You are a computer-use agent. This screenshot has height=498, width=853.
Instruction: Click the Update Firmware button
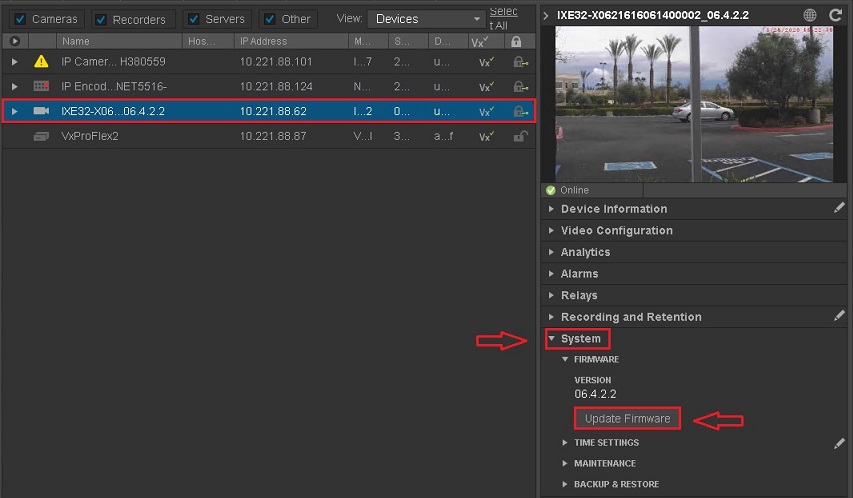pos(627,418)
